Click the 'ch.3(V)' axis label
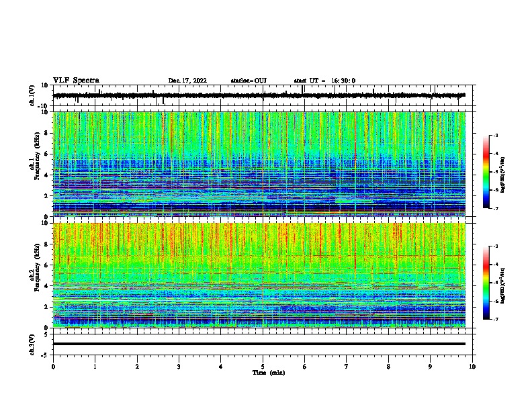 tap(32, 345)
